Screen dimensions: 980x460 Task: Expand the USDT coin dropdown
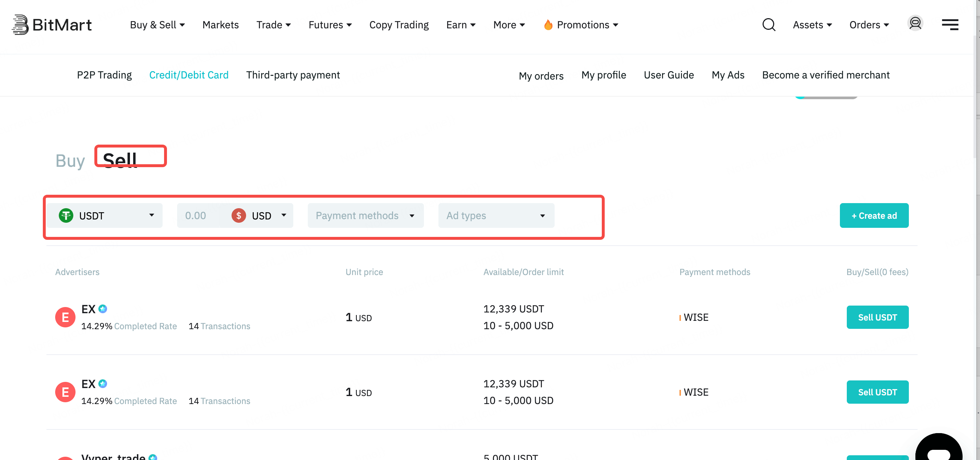(105, 215)
